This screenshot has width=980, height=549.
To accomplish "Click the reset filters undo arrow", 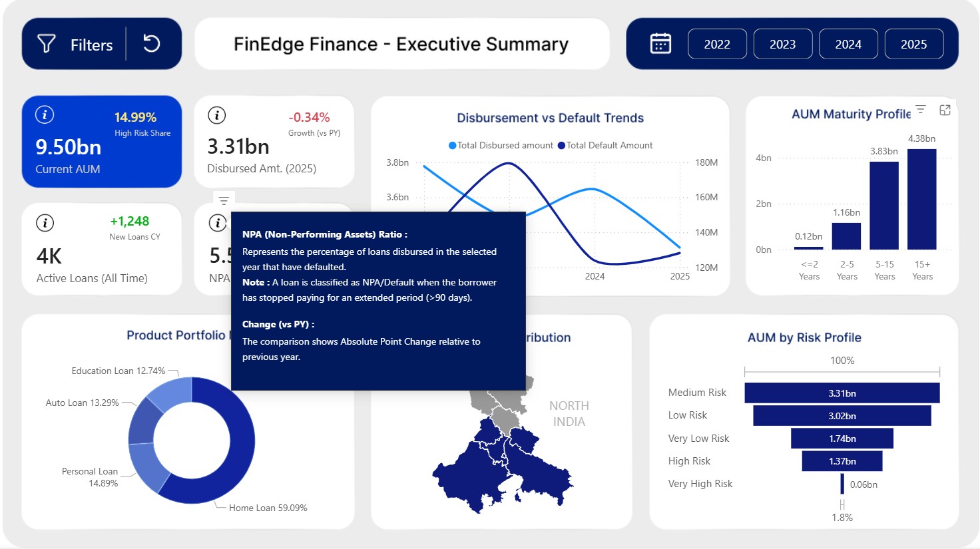I will point(152,44).
